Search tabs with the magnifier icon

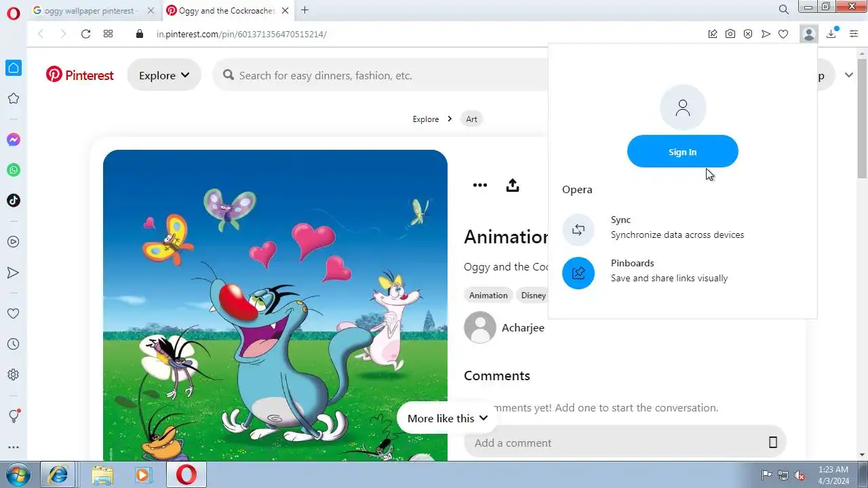click(x=784, y=9)
